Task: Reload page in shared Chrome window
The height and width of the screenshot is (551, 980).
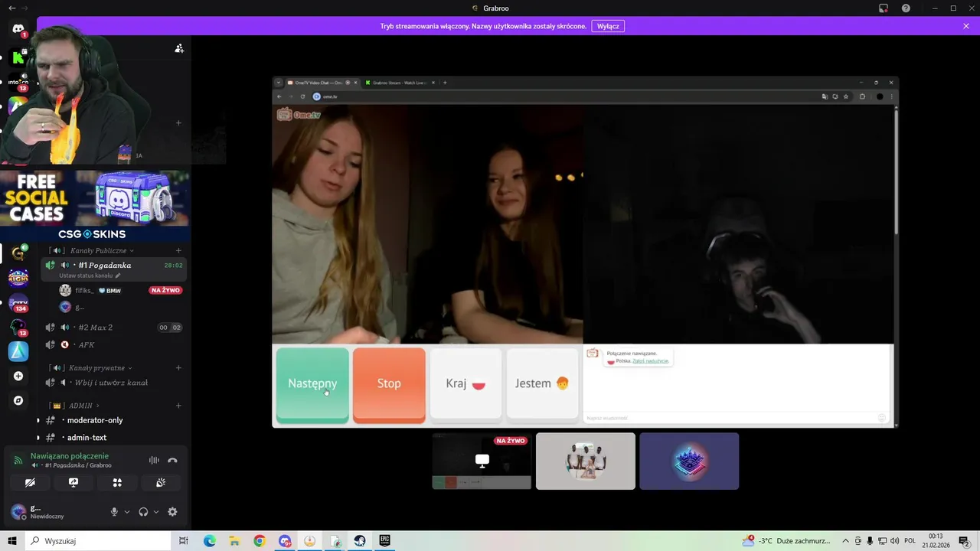Action: coord(302,96)
